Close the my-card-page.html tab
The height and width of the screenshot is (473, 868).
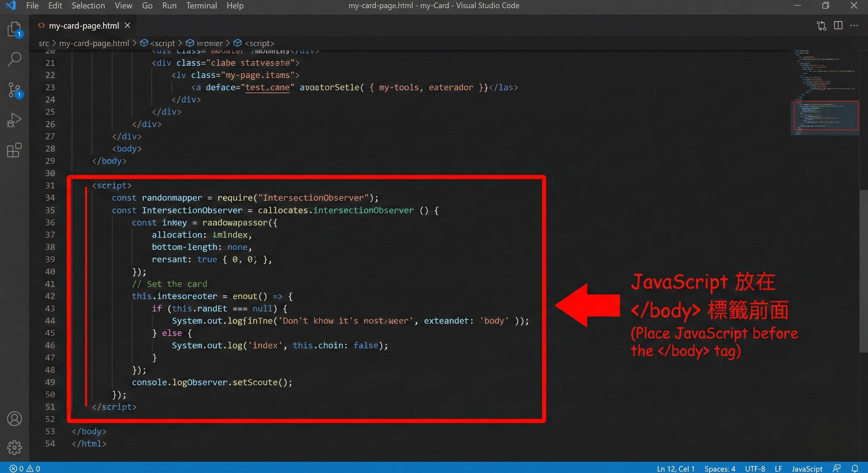click(127, 26)
